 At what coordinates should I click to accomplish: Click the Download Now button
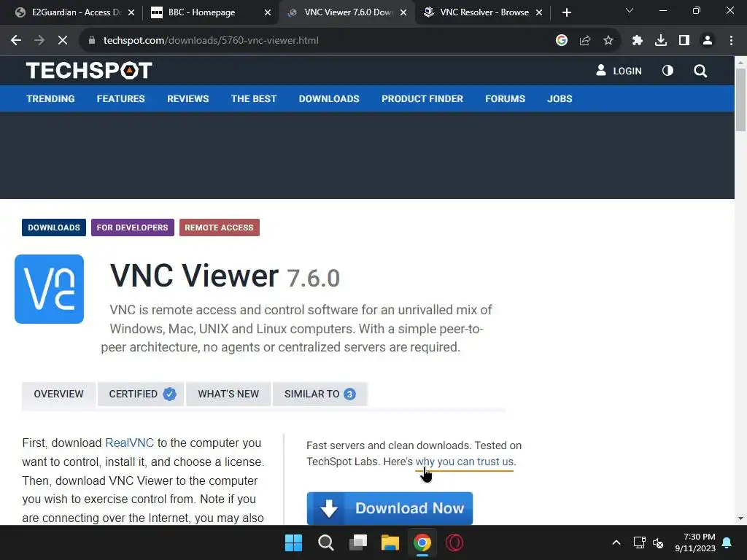click(x=390, y=508)
